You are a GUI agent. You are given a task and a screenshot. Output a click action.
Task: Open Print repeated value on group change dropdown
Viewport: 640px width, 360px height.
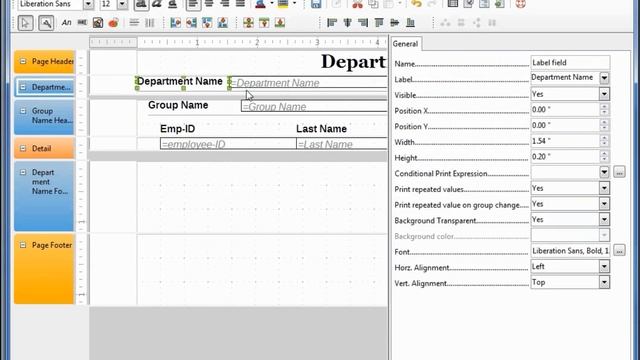pos(604,204)
